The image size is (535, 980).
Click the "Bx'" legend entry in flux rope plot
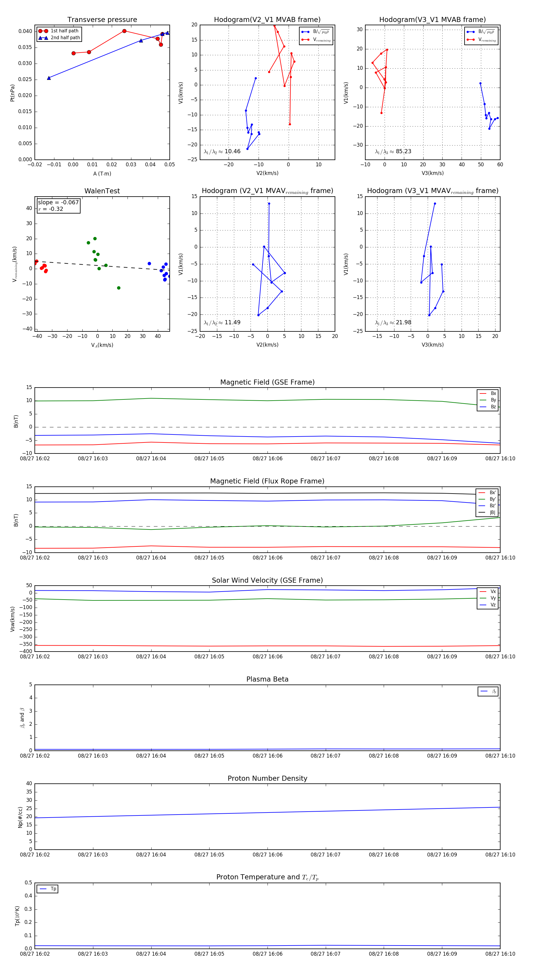pos(487,493)
